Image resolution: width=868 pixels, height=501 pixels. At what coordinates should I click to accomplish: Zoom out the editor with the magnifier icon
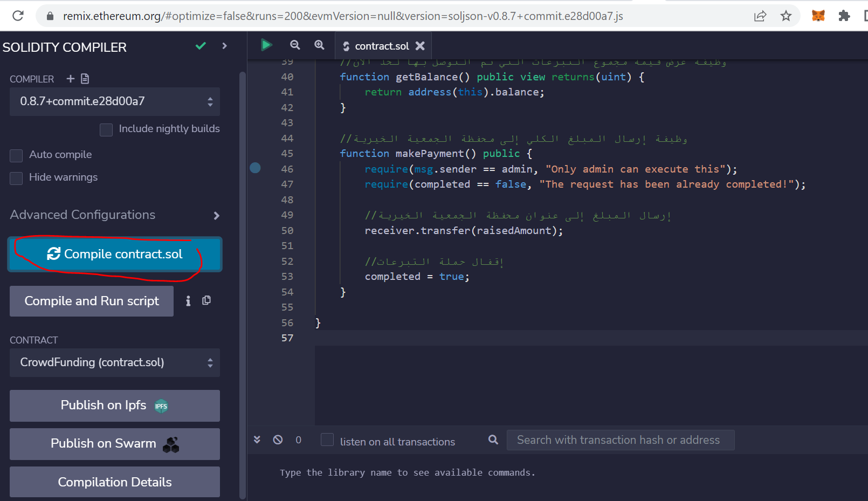tap(295, 45)
